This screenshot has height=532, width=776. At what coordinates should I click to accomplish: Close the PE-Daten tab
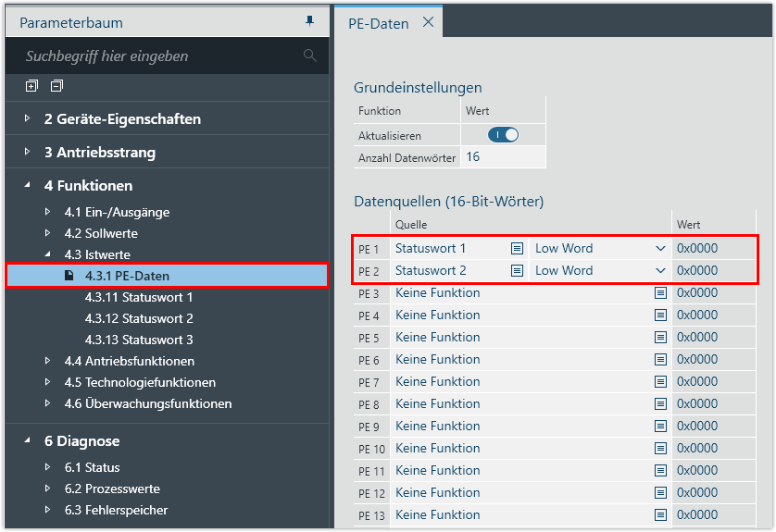tap(428, 23)
